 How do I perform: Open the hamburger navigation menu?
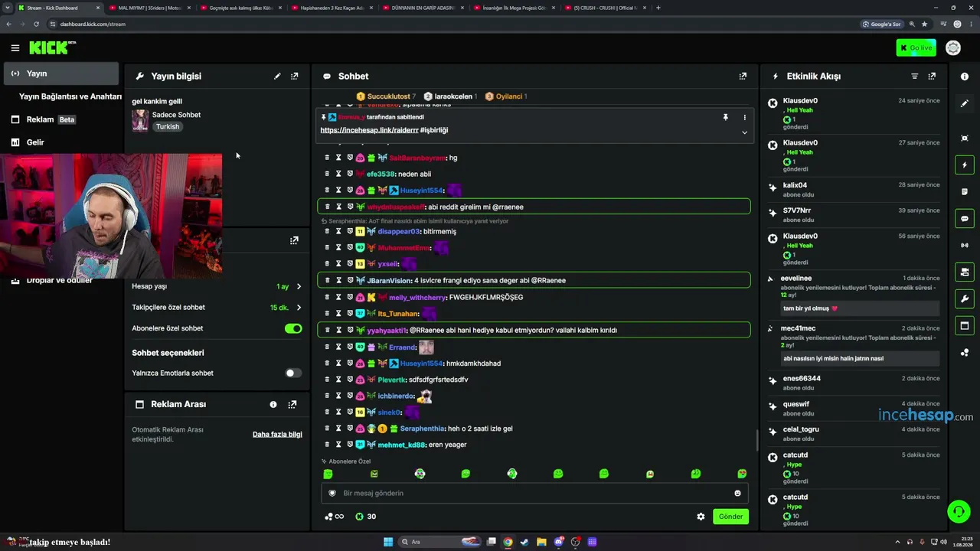click(x=15, y=48)
